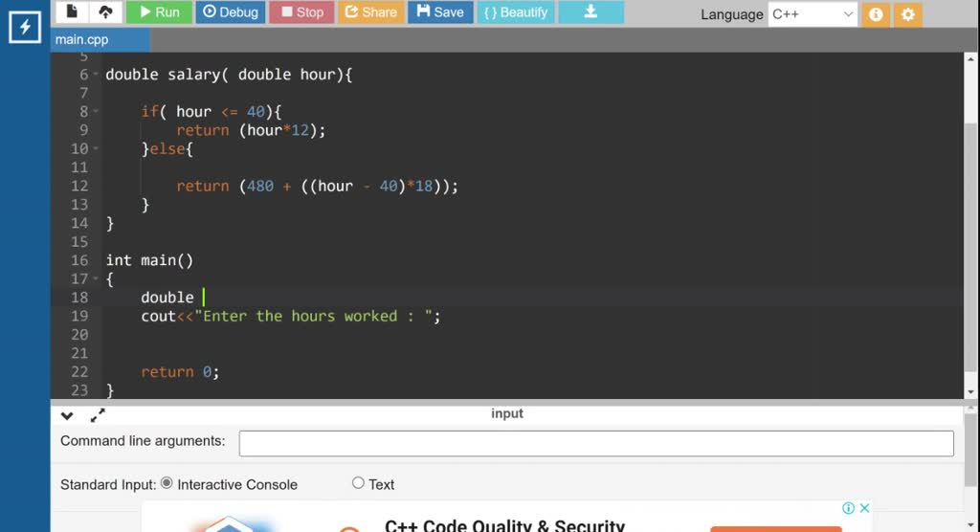980x532 pixels.
Task: Collapse the salary function fold arrow on line 6
Action: (x=96, y=75)
